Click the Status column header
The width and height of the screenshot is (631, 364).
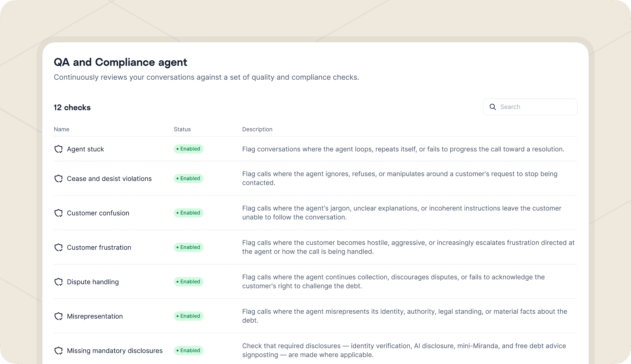point(182,129)
